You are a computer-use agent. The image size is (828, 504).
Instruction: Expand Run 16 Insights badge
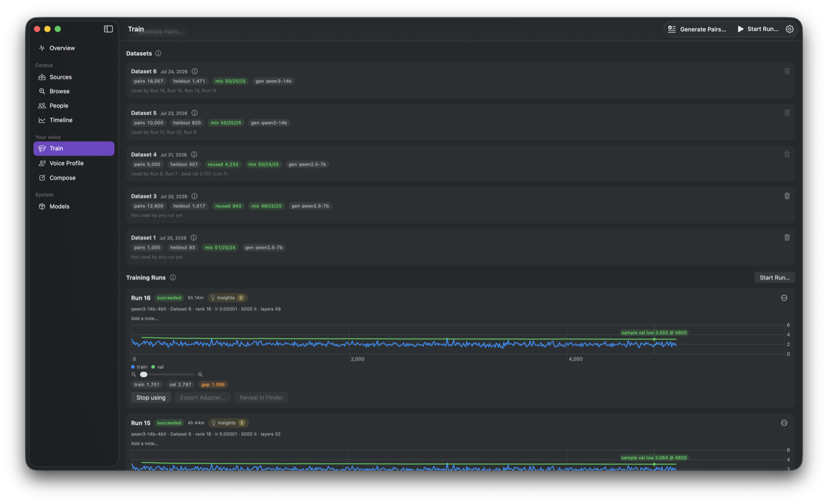click(x=228, y=298)
